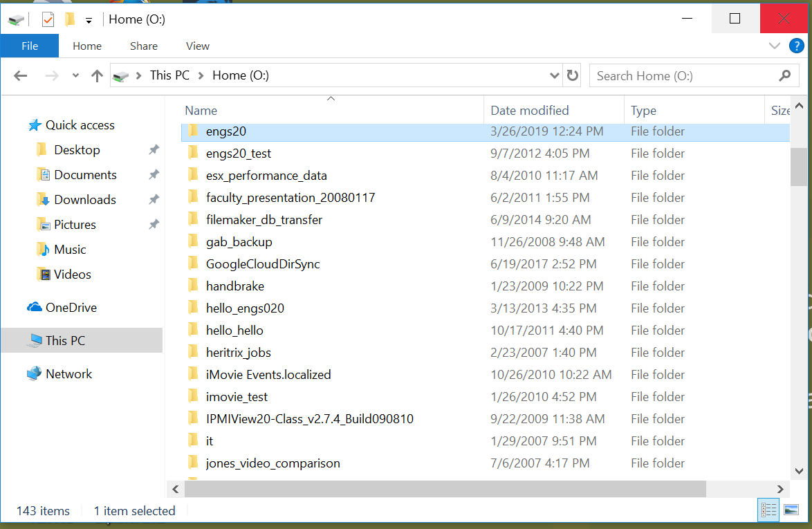Click the Search Home (O:) field
The width and height of the screenshot is (812, 529).
(694, 76)
